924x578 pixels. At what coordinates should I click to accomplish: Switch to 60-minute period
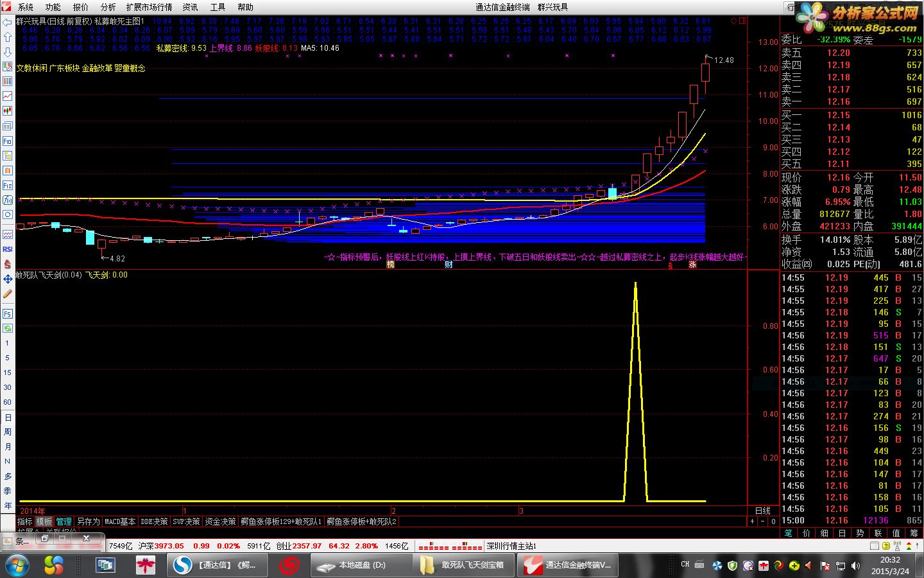pyautogui.click(x=8, y=402)
